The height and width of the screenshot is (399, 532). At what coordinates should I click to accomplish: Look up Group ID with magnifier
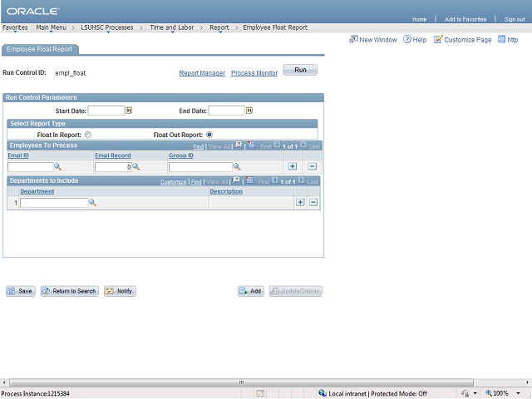[237, 166]
